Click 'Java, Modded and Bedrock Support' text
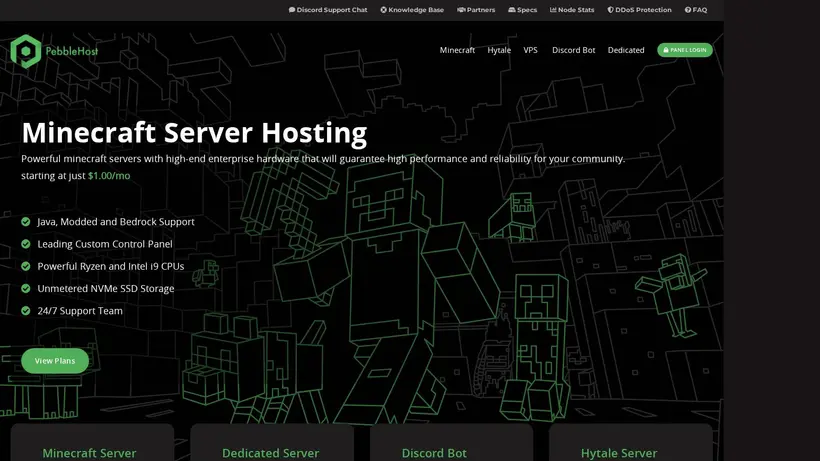820x461 pixels. (116, 222)
